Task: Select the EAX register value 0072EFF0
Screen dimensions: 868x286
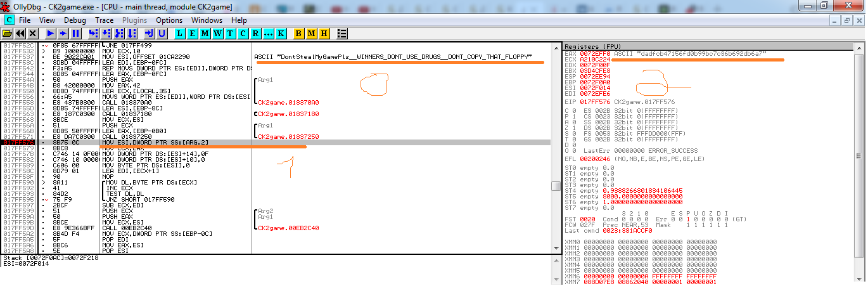Action: pyautogui.click(x=595, y=54)
